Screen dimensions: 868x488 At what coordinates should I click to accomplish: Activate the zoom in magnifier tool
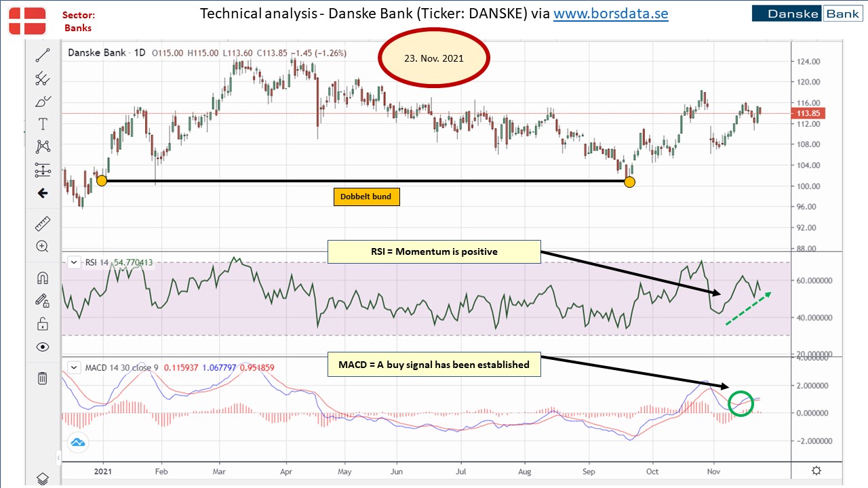tap(43, 246)
